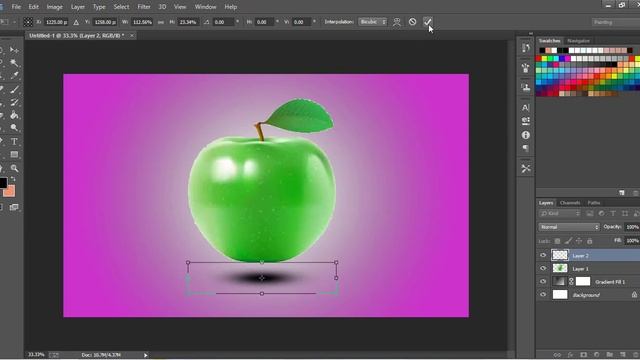Select the Zoom tool
The height and width of the screenshot is (360, 640).
point(14,168)
